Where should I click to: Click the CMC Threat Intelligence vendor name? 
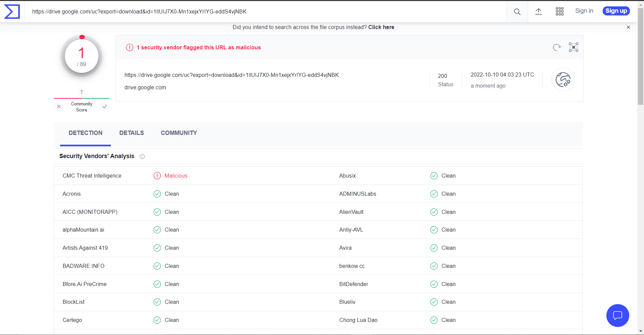coord(92,176)
